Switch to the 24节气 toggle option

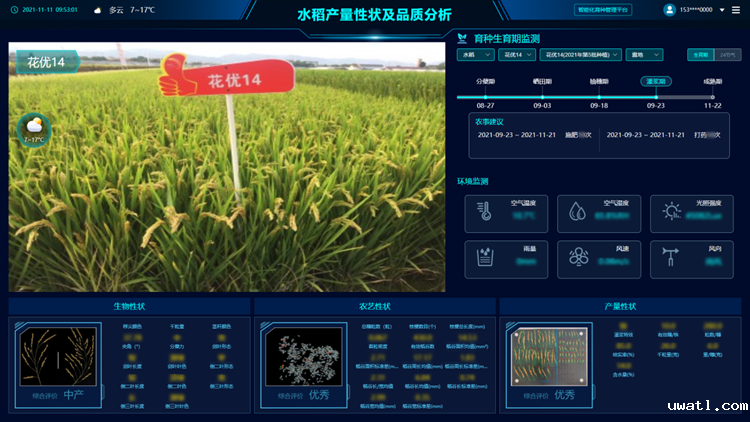[728, 55]
